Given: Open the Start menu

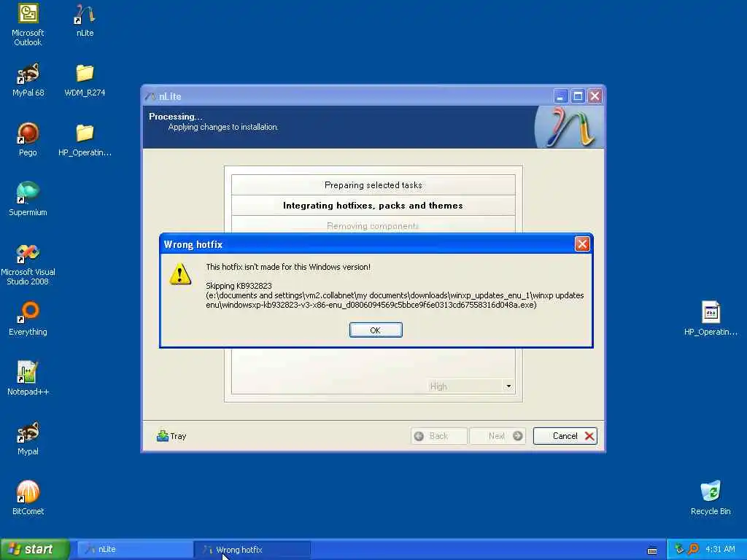Looking at the screenshot, I should click(35, 549).
